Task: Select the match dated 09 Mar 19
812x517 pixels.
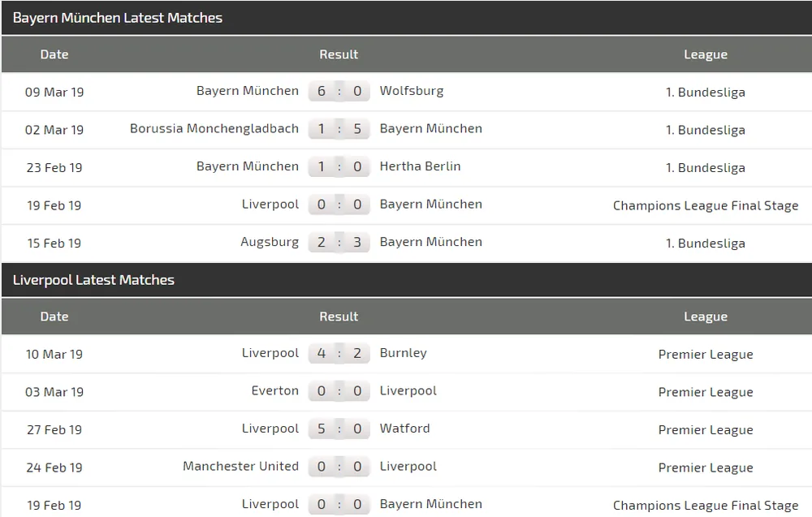Action: tap(54, 92)
